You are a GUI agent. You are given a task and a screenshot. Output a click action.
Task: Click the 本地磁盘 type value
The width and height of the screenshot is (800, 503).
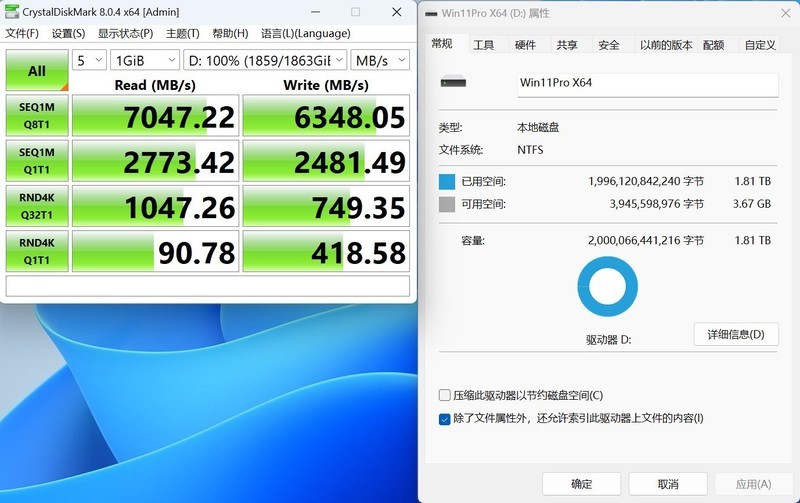coord(538,128)
